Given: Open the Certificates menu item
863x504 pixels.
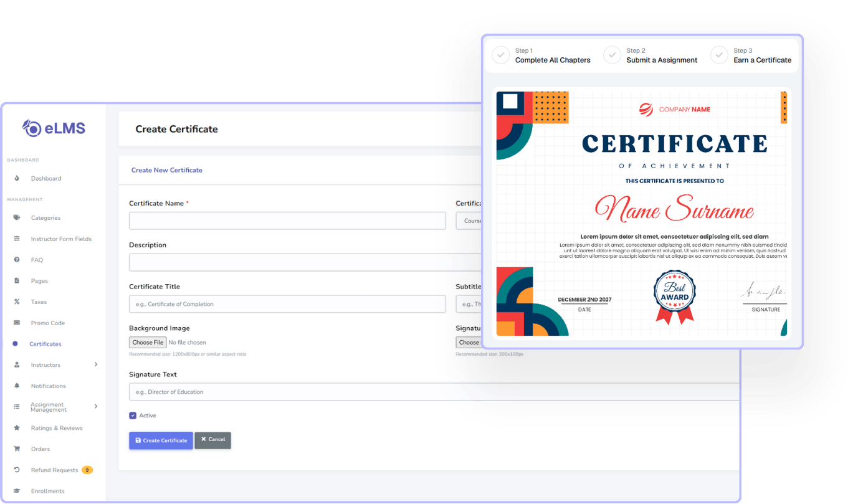Looking at the screenshot, I should [45, 344].
